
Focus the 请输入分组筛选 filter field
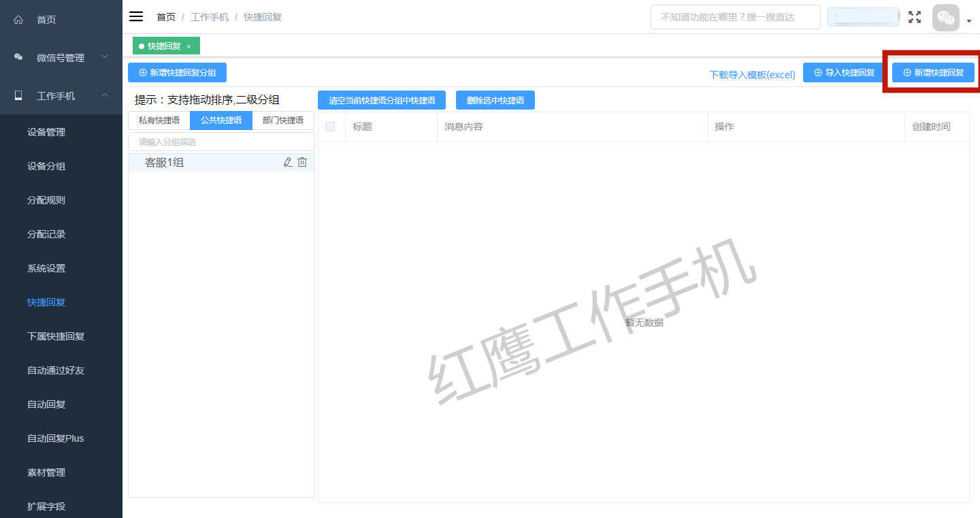coord(221,142)
